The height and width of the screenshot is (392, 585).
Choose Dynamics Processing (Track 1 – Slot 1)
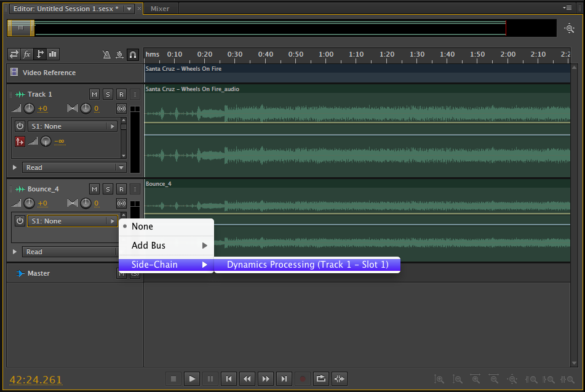tap(308, 265)
